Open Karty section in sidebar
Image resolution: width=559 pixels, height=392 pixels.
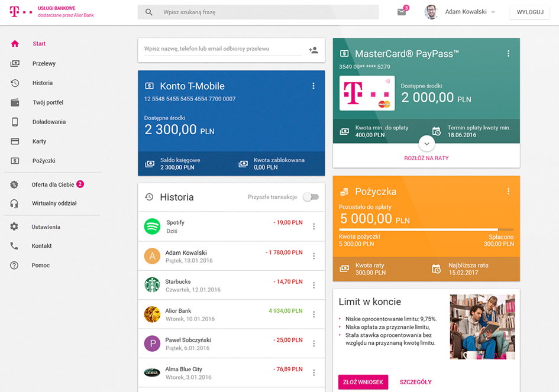click(39, 141)
